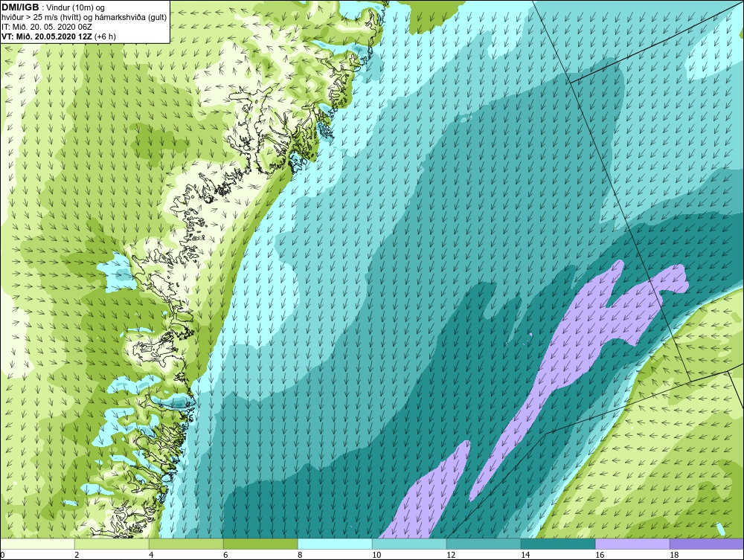Click the legend label '8'

click(x=300, y=555)
